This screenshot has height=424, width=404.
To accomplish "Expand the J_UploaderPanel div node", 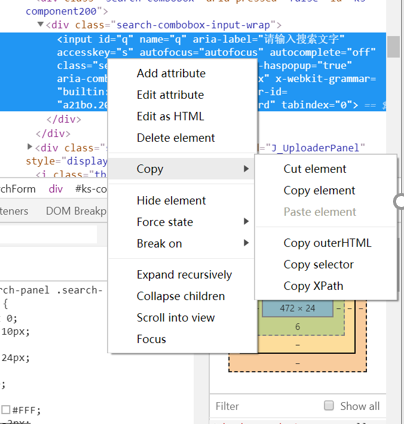I will (x=30, y=147).
